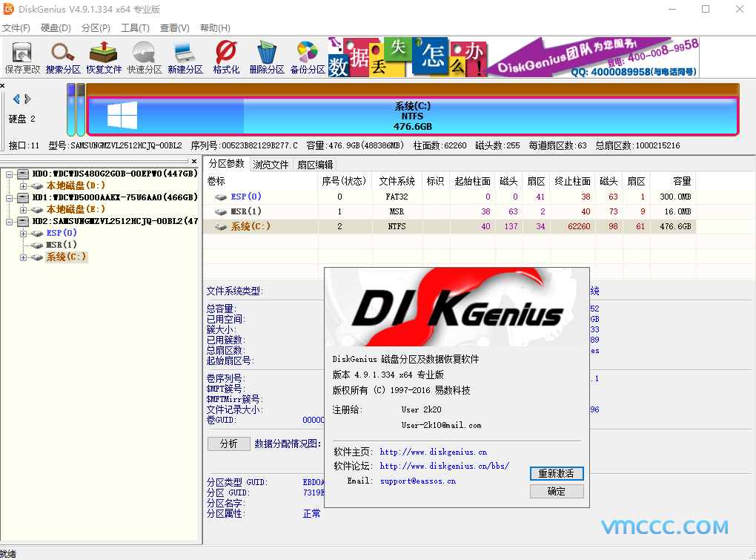Click the 确定 button in the About dialog

pyautogui.click(x=557, y=492)
